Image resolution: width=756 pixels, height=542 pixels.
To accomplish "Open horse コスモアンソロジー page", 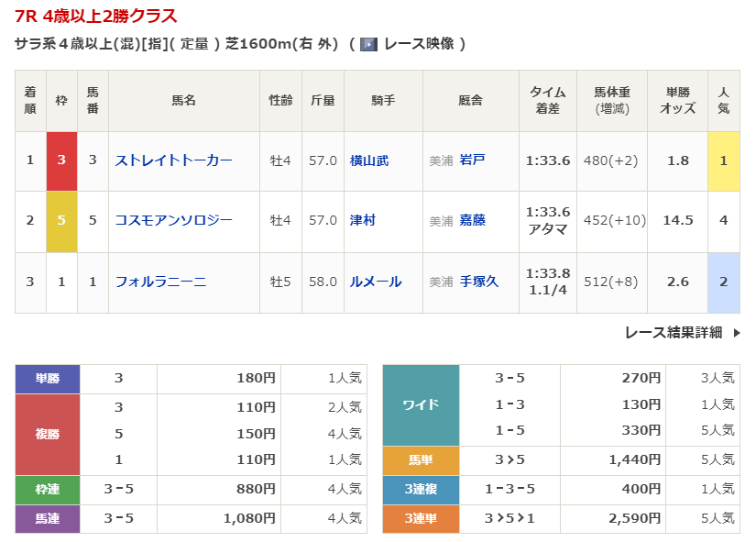I will [x=173, y=220].
